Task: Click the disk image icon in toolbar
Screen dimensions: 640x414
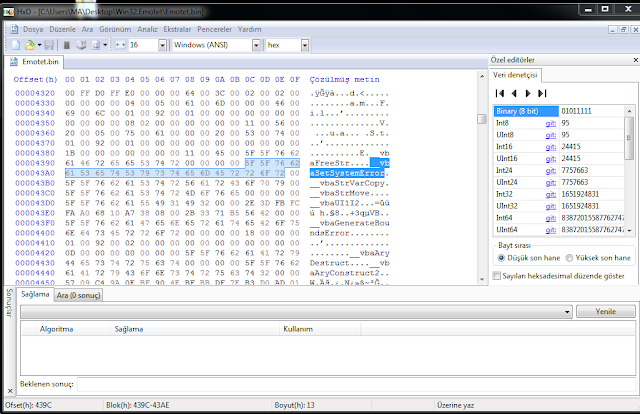Action: click(96, 45)
